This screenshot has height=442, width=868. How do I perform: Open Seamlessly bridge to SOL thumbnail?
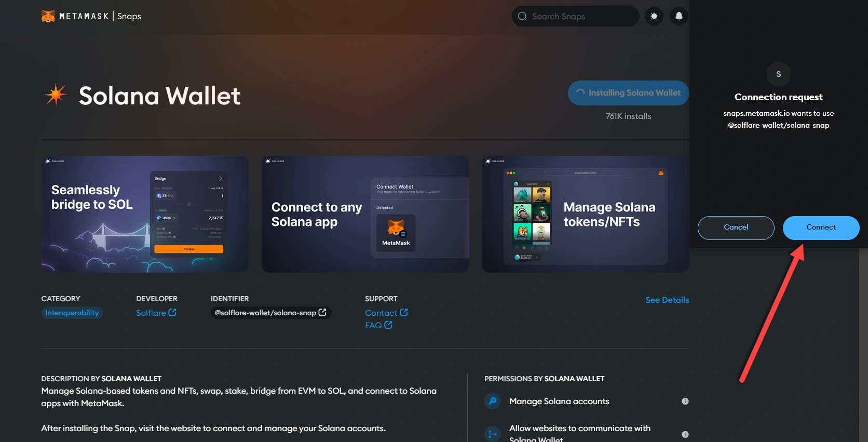(x=145, y=214)
